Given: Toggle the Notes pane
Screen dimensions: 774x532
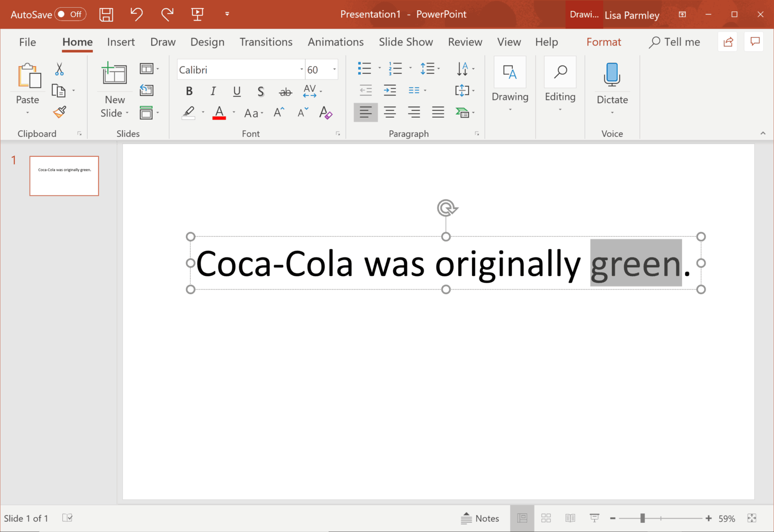Looking at the screenshot, I should coord(480,518).
